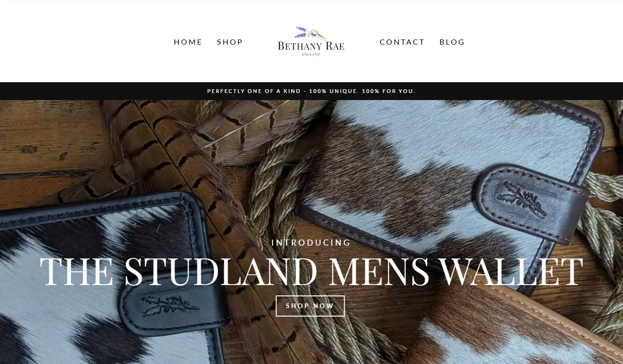This screenshot has width=623, height=364.
Task: Click the Bethany Rae logo text
Action: (311, 46)
